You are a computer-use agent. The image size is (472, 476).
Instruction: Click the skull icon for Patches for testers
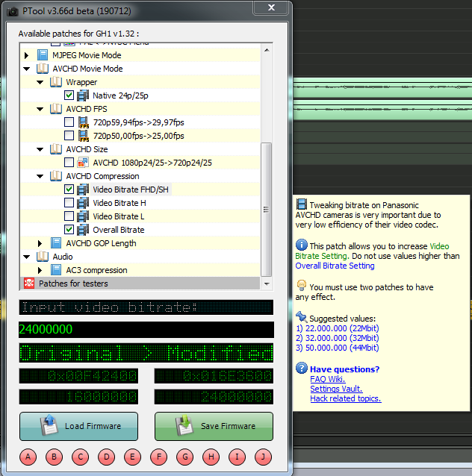[x=29, y=284]
